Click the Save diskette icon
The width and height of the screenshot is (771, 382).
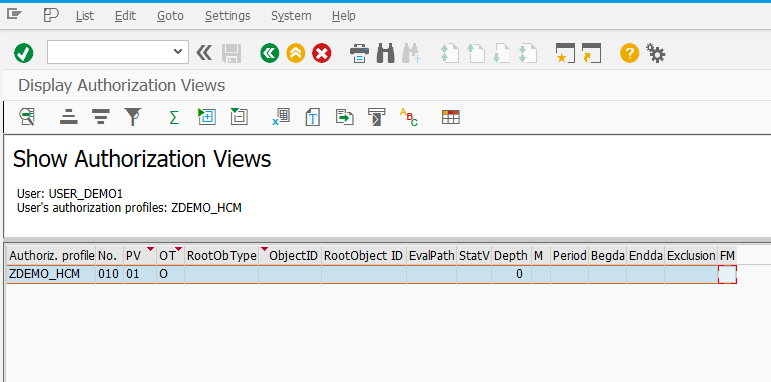click(x=232, y=53)
